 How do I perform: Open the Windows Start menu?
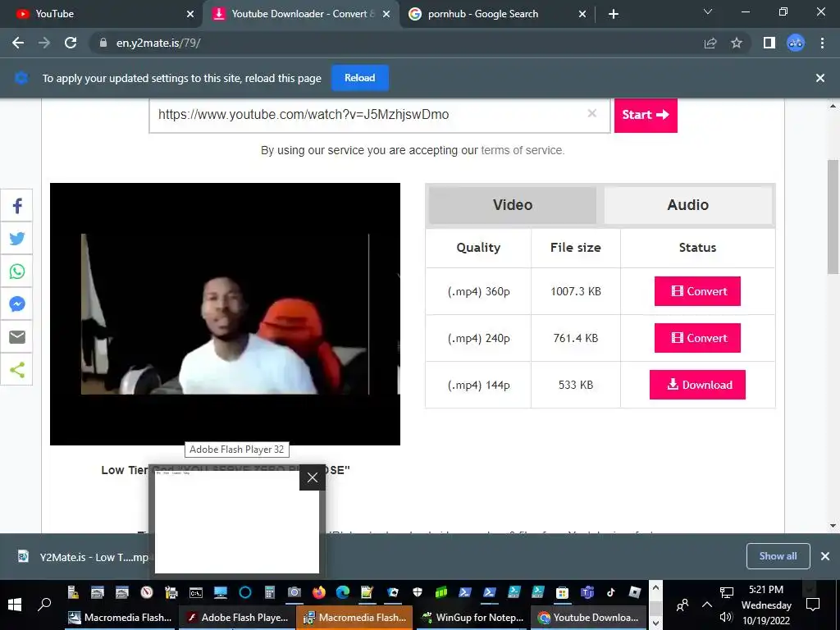tap(15, 605)
